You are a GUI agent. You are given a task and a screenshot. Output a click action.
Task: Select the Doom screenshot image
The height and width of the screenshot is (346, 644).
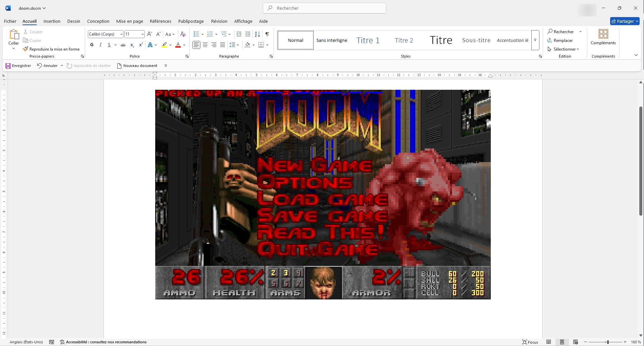tap(323, 194)
